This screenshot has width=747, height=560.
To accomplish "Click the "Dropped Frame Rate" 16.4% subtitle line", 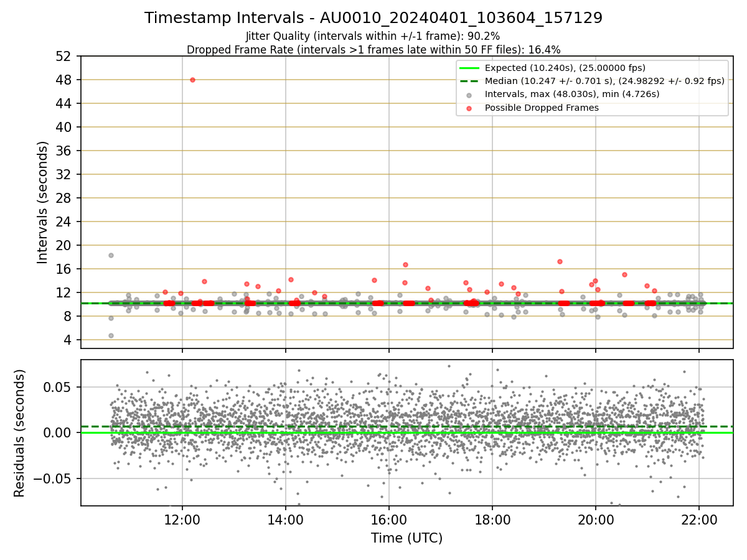I will pyautogui.click(x=374, y=50).
